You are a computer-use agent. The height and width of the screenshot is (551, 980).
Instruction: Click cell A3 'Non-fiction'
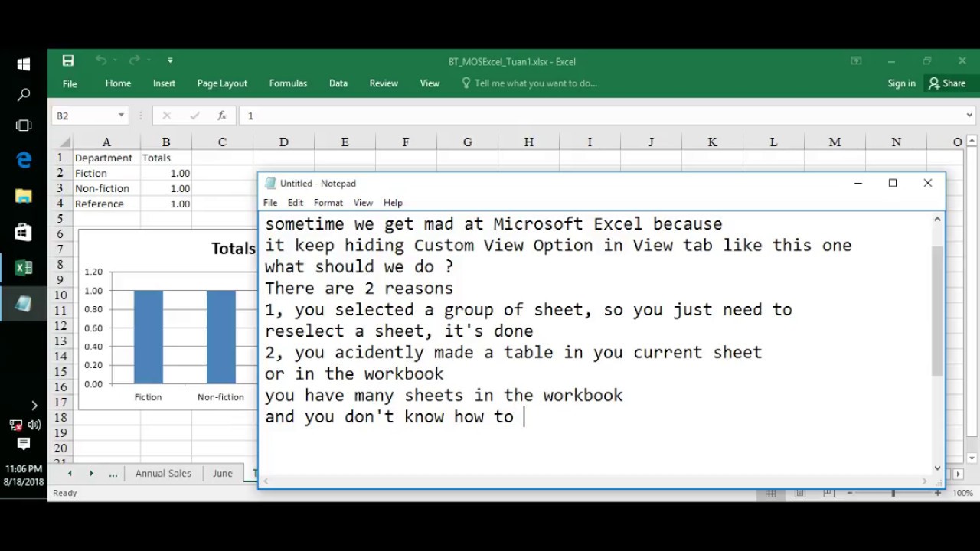tap(106, 188)
